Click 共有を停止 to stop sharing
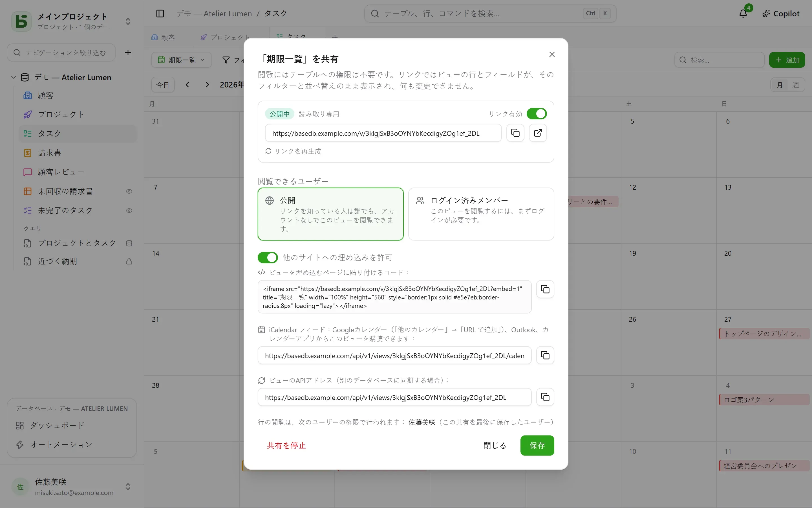 (x=286, y=446)
